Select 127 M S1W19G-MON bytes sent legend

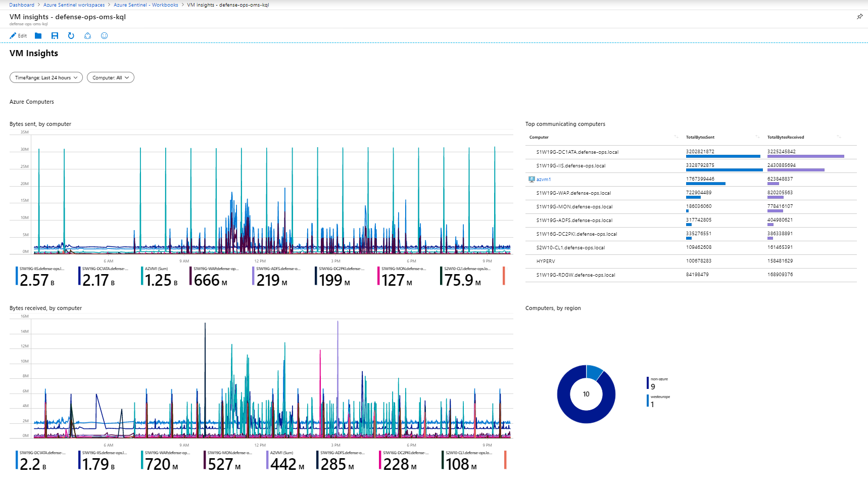(403, 277)
